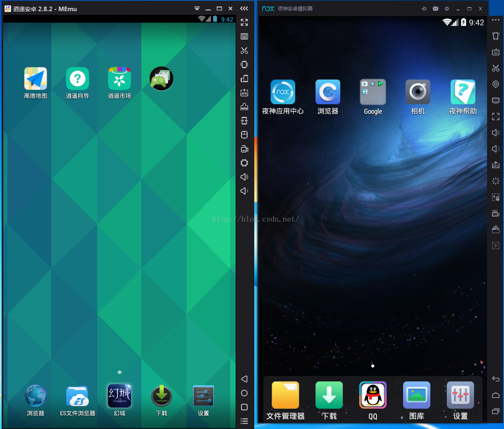
Task: Open keyboard control in Nox sidebar
Action: click(496, 52)
